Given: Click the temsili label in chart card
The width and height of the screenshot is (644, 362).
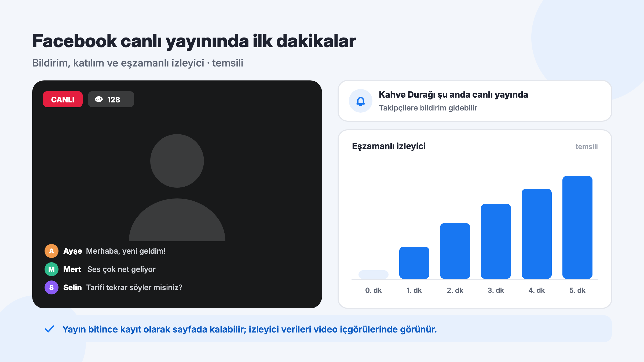Looking at the screenshot, I should click(587, 147).
